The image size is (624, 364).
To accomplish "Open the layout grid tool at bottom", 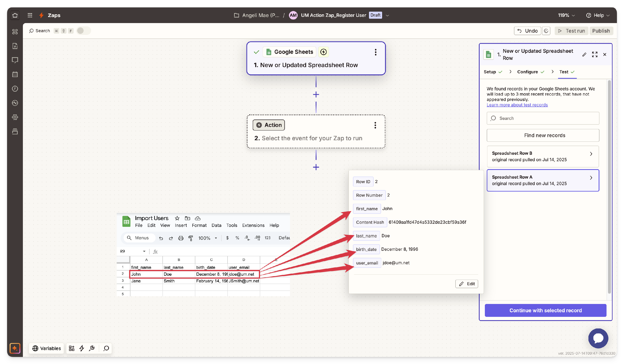I will [72, 348].
